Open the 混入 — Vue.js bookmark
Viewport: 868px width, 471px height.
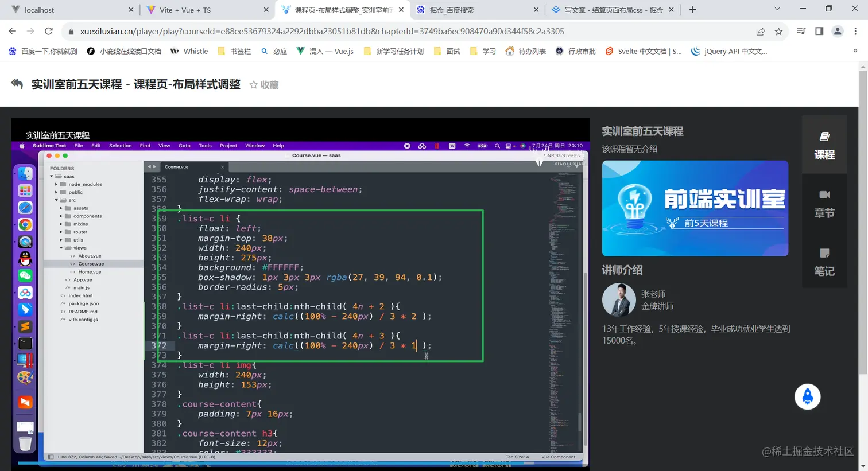tap(325, 51)
